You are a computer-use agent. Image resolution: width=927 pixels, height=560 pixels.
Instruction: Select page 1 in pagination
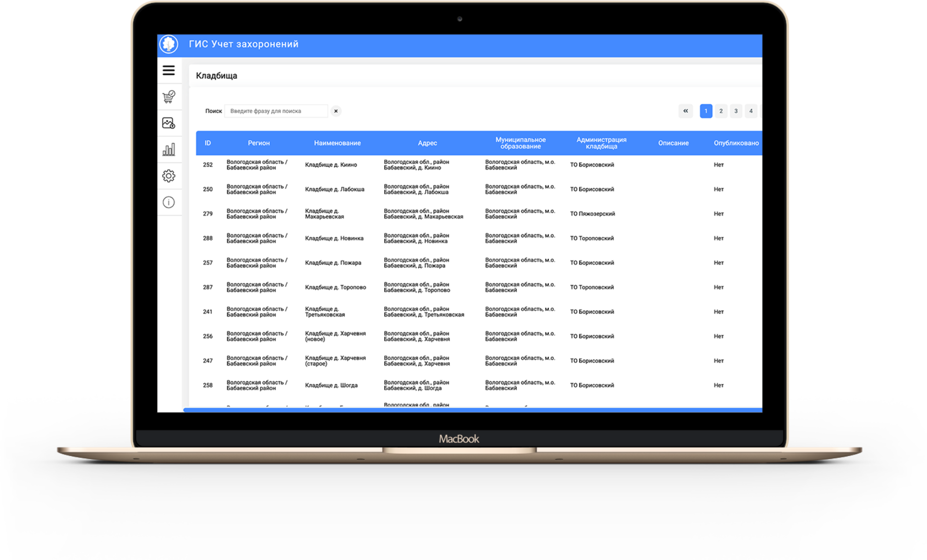tap(706, 111)
